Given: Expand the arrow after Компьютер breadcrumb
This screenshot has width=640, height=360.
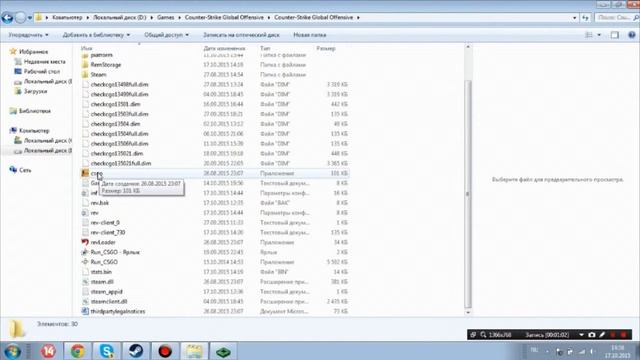Looking at the screenshot, I should (88, 18).
